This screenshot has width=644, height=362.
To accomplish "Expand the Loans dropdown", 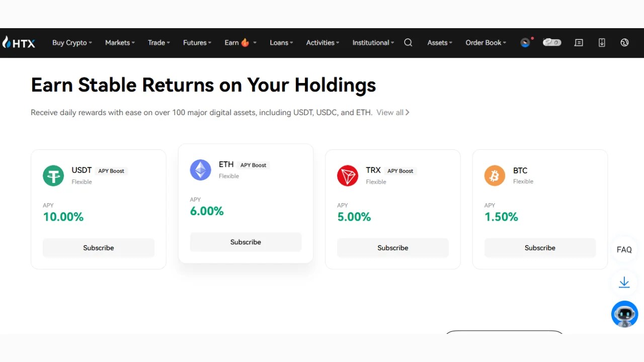I will tap(281, 43).
